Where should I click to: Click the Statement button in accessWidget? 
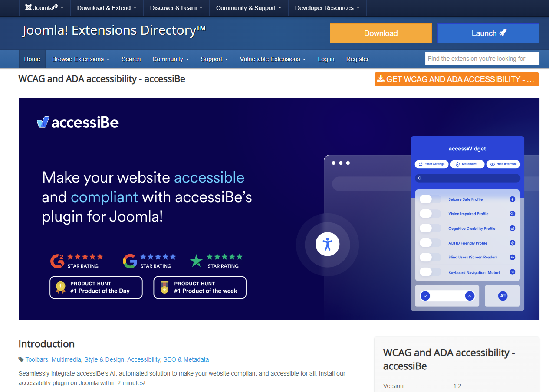pos(467,164)
